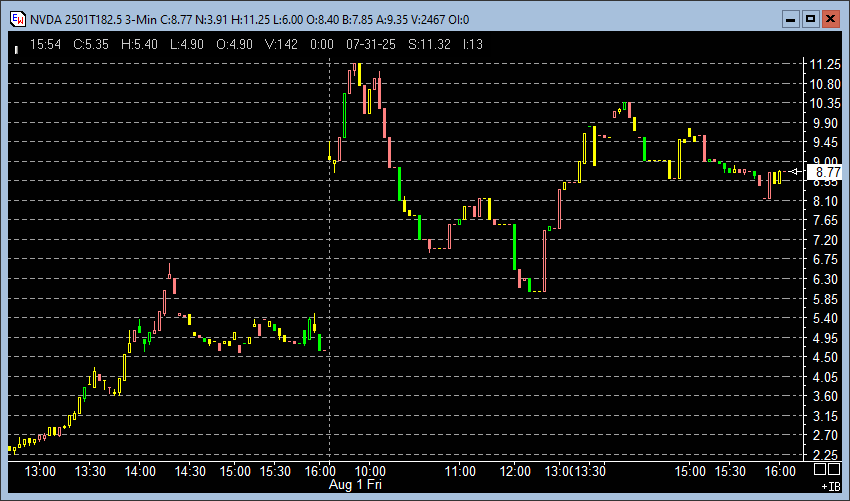Click the L:4.90 low value
850x501 pixels.
(x=187, y=44)
